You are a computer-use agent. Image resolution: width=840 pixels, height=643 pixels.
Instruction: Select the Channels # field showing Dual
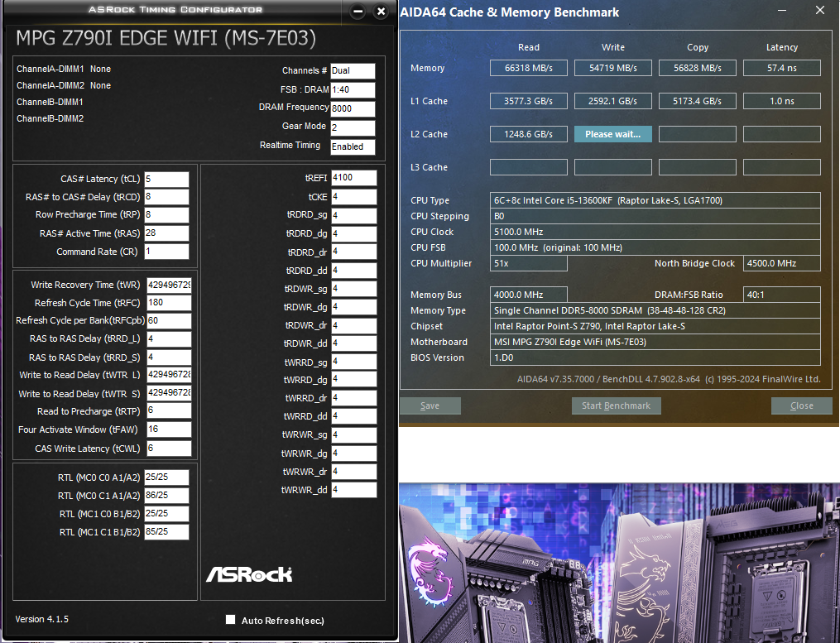tap(353, 71)
